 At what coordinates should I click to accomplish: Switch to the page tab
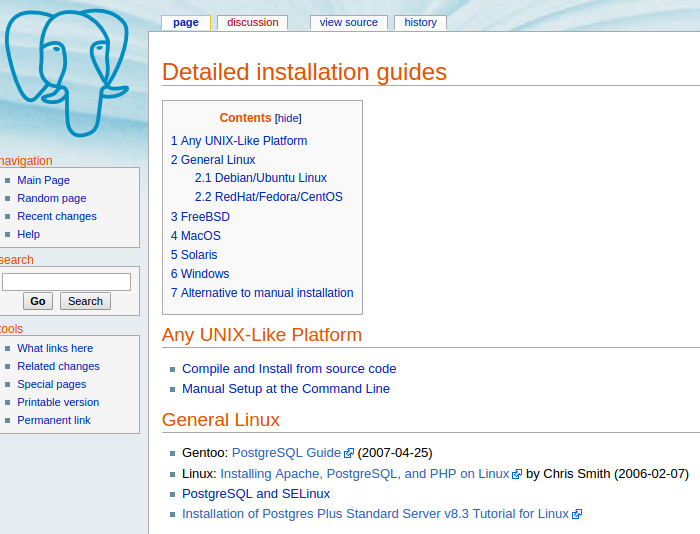(x=186, y=22)
